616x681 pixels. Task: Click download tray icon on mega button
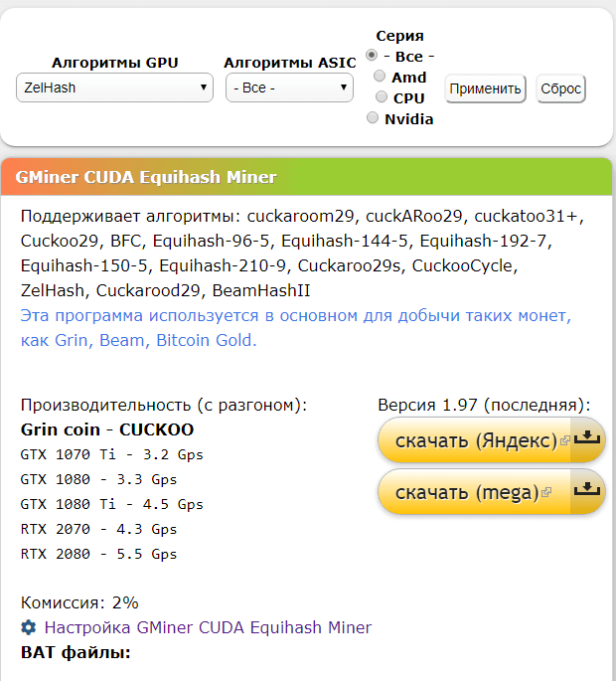(587, 489)
